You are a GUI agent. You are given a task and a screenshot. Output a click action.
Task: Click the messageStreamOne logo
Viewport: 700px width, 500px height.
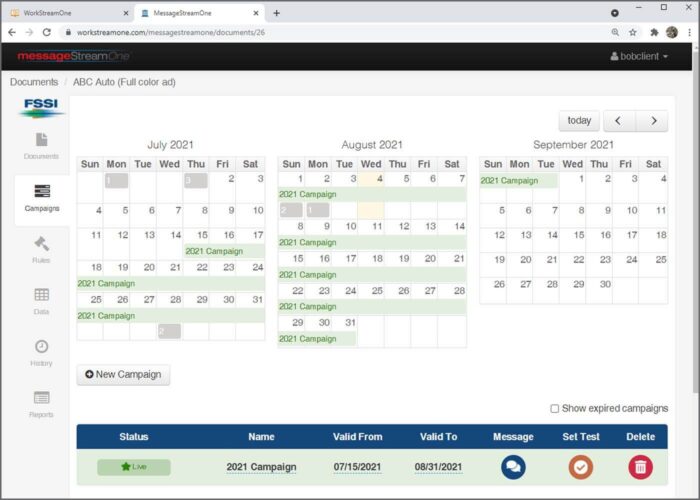tap(73, 56)
